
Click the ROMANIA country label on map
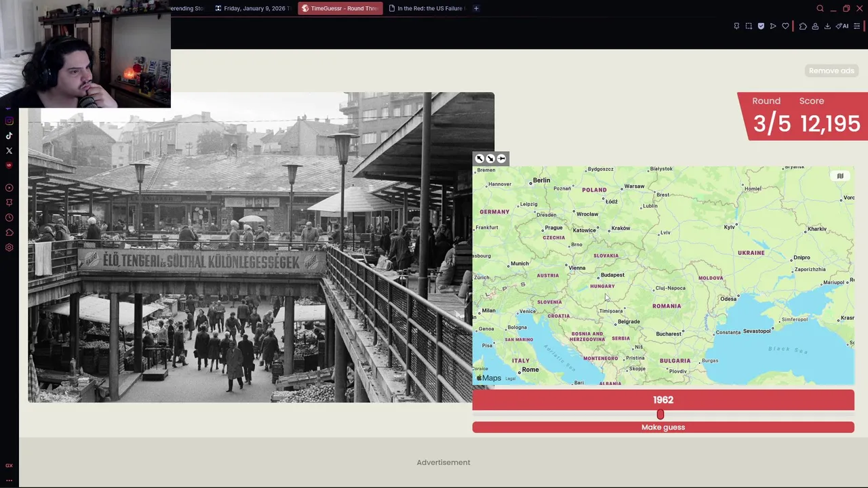[x=667, y=306]
